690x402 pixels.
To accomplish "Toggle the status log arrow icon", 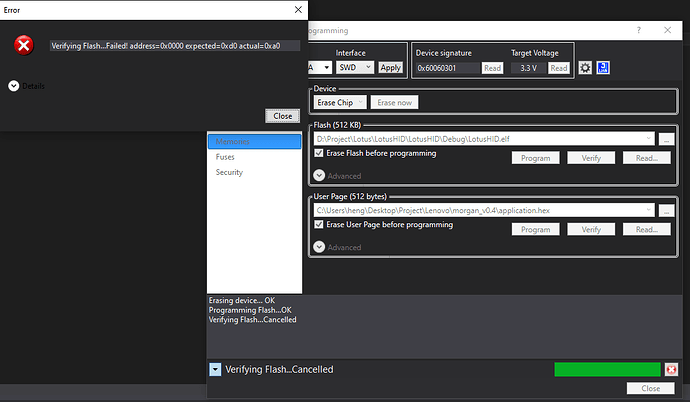I will pyautogui.click(x=215, y=370).
